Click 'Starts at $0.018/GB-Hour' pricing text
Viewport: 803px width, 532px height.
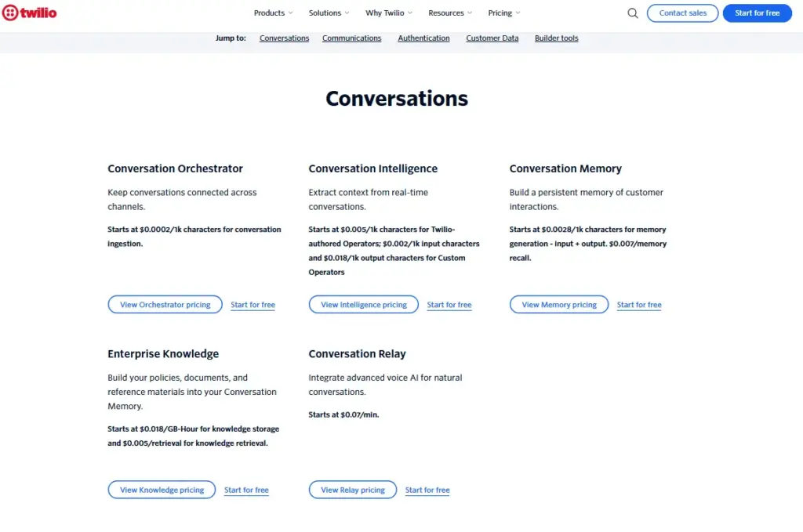[193, 436]
